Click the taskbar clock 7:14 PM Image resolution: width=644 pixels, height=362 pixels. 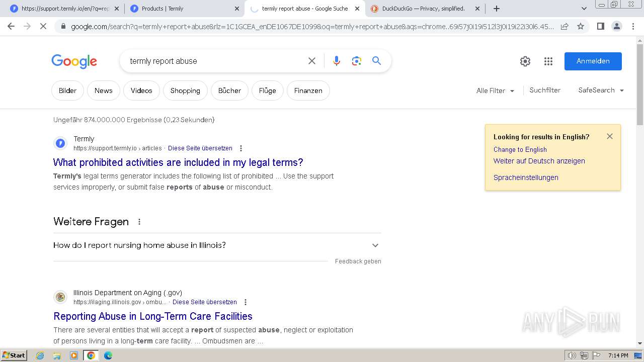[x=618, y=355]
